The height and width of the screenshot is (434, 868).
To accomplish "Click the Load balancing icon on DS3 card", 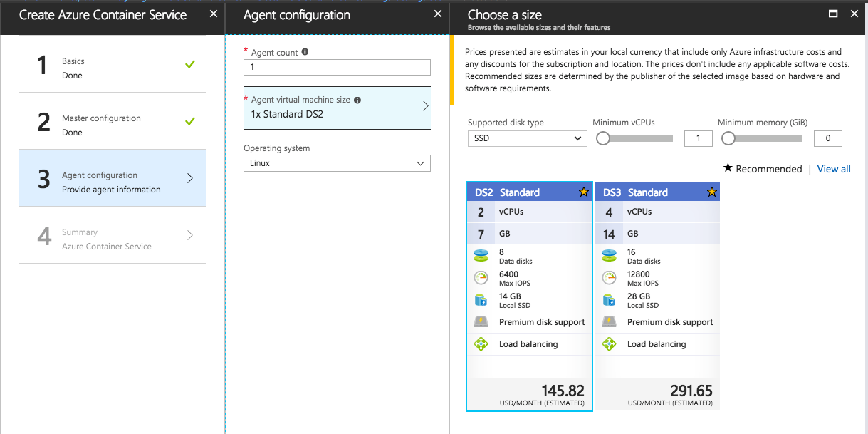I will (609, 344).
